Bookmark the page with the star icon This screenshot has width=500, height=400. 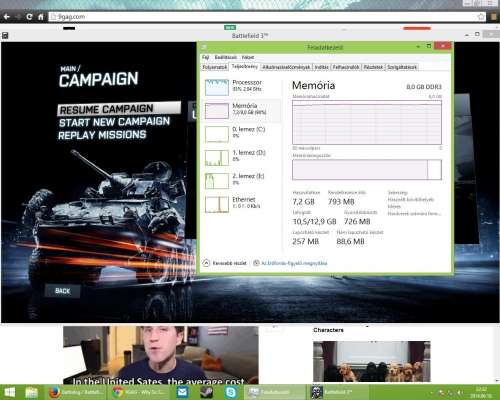[481, 16]
